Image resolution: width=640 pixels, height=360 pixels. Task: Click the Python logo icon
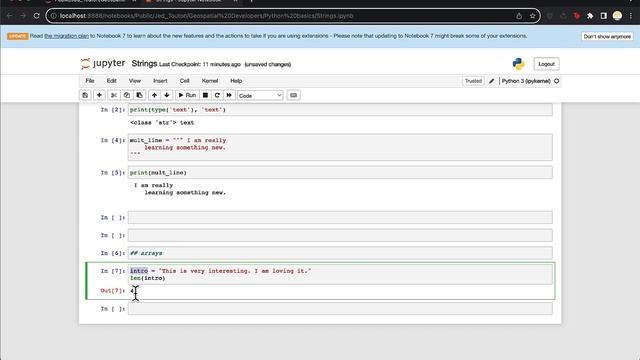518,64
